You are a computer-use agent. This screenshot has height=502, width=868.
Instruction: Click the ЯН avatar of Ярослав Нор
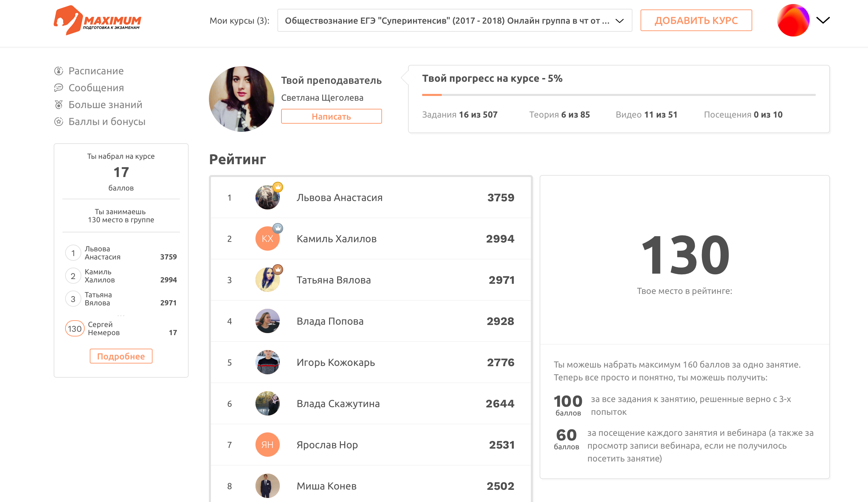click(x=267, y=445)
